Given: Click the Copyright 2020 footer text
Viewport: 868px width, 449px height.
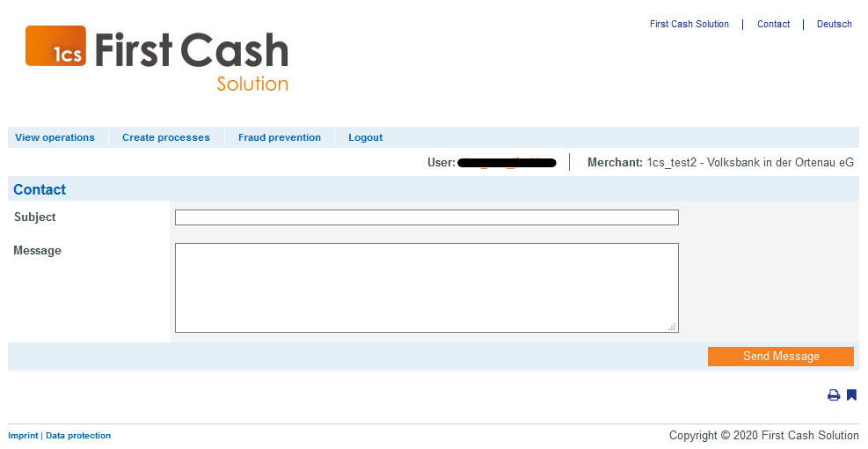Looking at the screenshot, I should click(764, 436).
